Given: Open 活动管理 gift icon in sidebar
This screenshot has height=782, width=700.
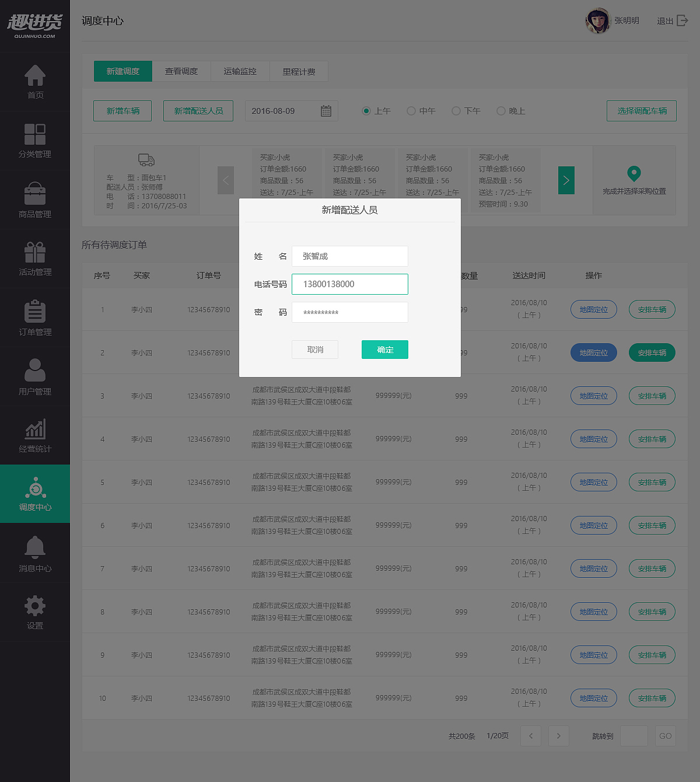Looking at the screenshot, I should click(x=35, y=252).
